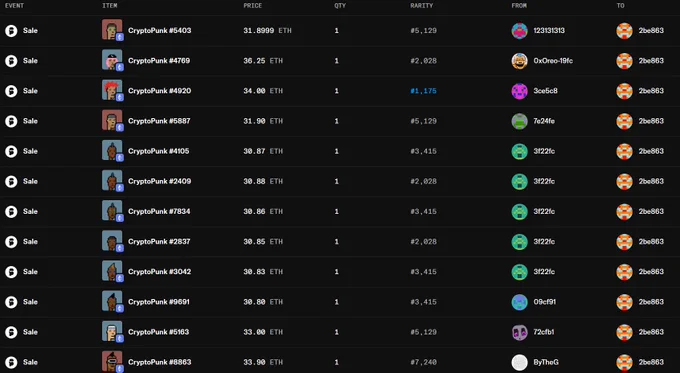This screenshot has width=680, height=373.
Task: Select price 34.00 ETH
Action: click(263, 91)
